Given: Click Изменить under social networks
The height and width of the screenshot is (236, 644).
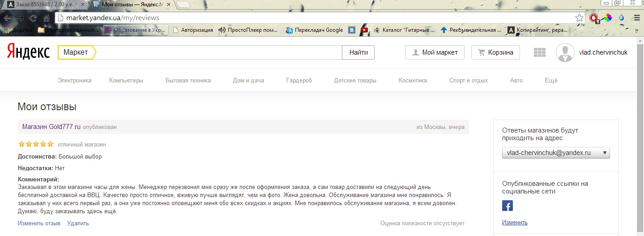Looking at the screenshot, I should [x=515, y=222].
